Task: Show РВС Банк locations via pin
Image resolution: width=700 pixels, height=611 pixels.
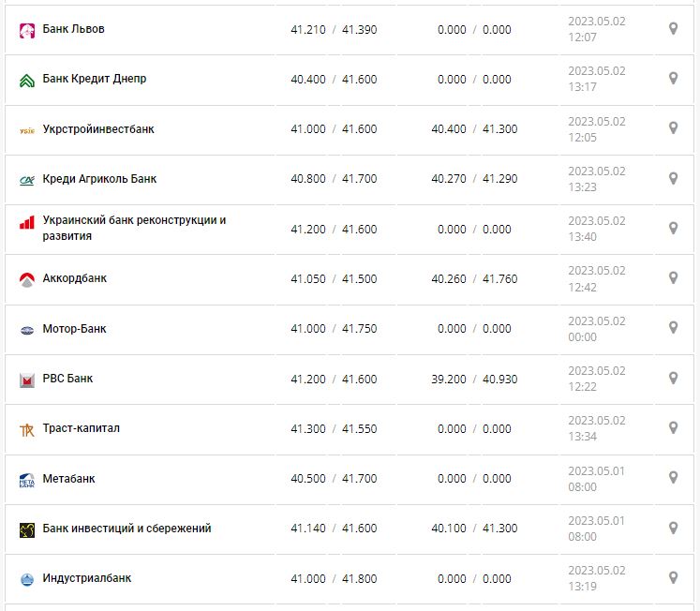Action: [673, 378]
